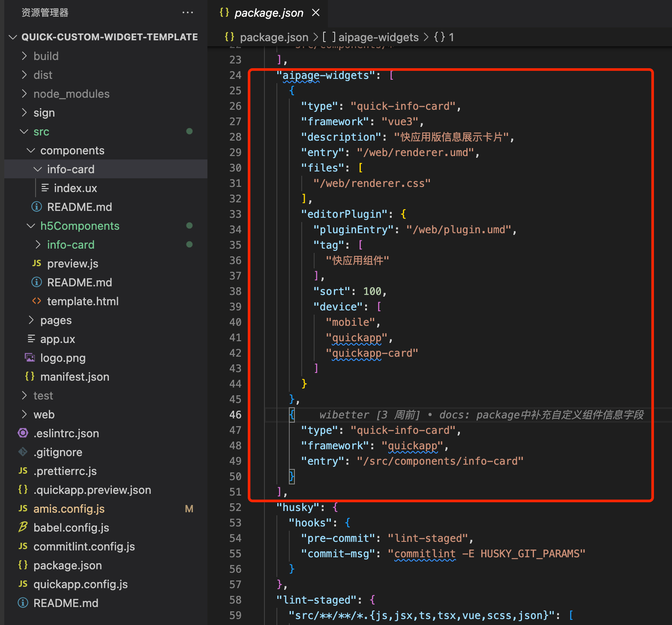Click "quickapp-card" string on line 42
672x625 pixels.
[372, 353]
